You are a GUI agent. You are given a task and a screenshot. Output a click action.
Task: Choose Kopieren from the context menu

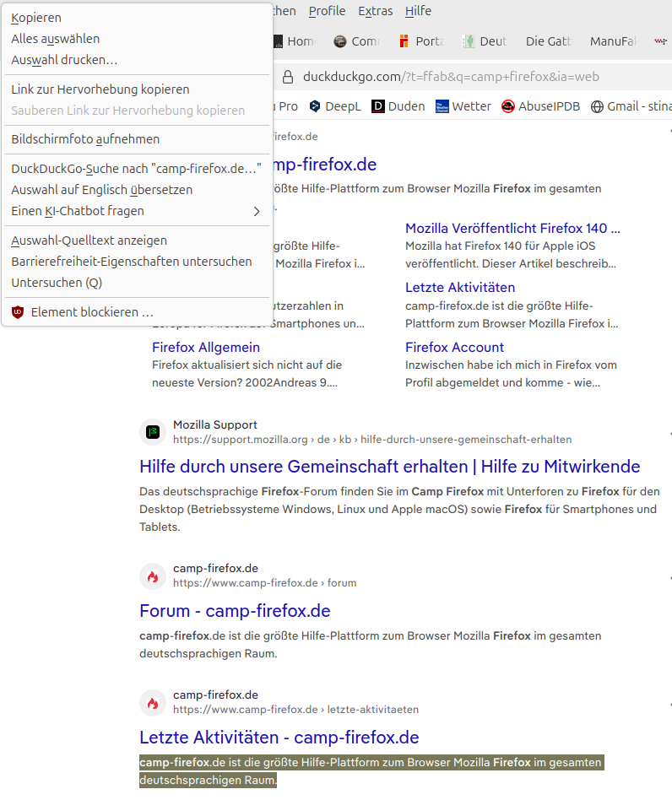pyautogui.click(x=137, y=18)
